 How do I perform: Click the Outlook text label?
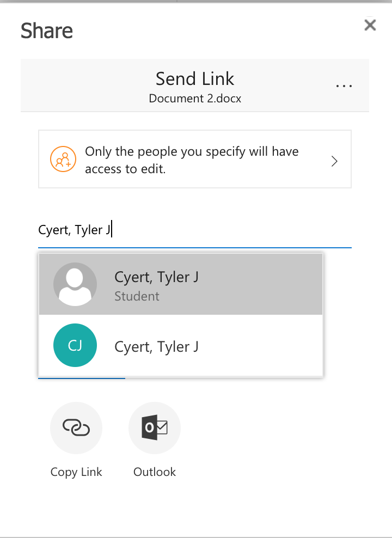(155, 472)
